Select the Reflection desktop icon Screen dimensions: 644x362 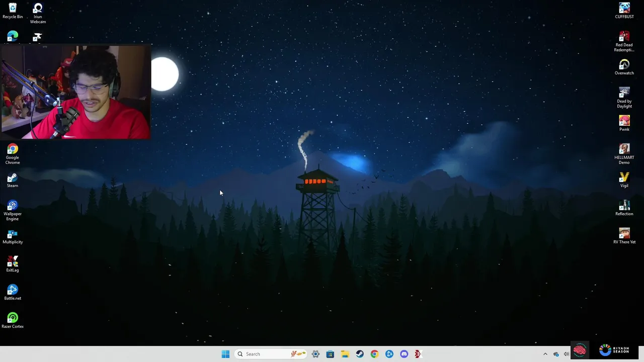point(624,208)
